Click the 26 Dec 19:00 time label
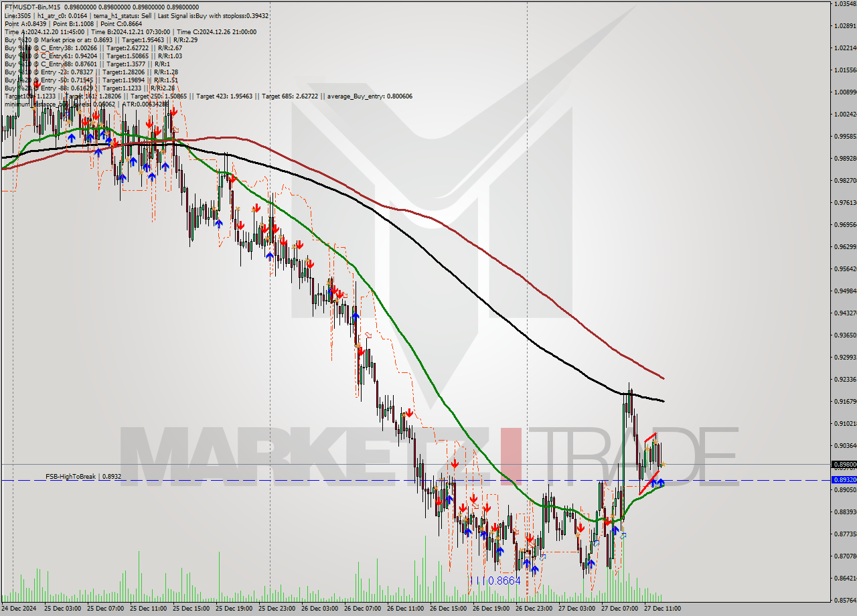857x616 pixels. pos(491,609)
